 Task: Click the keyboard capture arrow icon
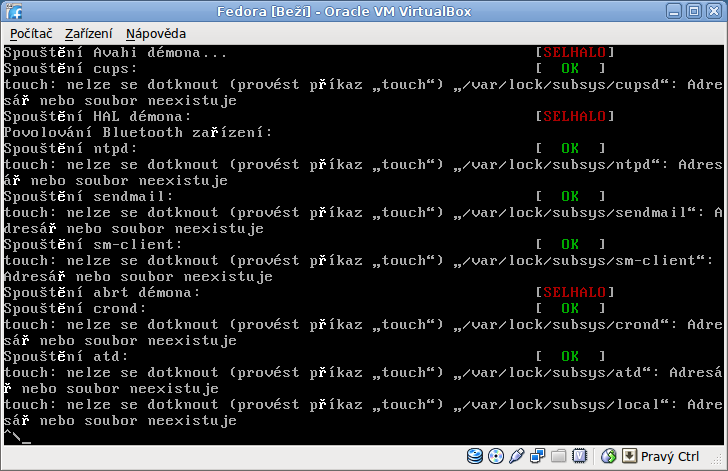(629, 456)
